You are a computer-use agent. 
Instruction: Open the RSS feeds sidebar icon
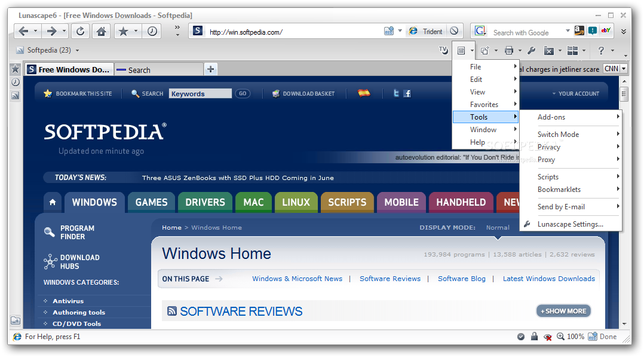[x=15, y=96]
